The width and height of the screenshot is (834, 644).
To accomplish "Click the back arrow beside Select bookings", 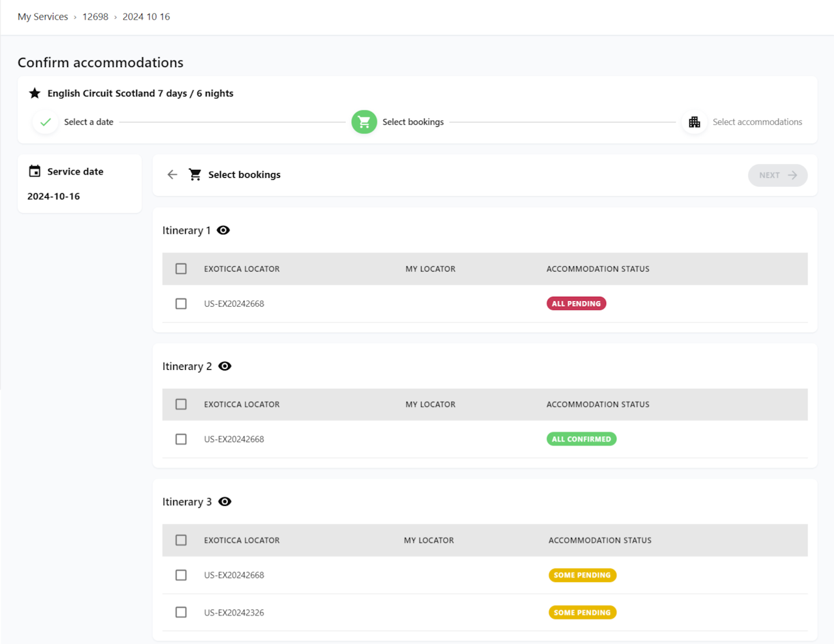I will coord(172,175).
